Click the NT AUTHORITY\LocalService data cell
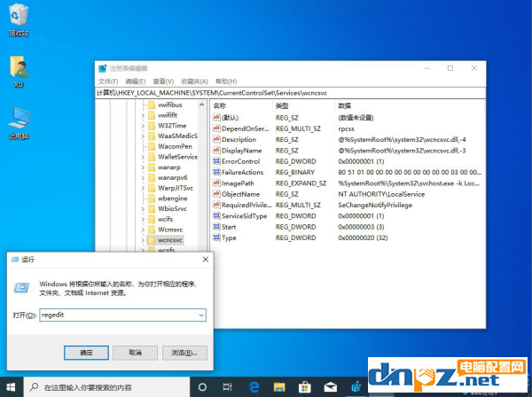532x397 pixels. click(x=381, y=194)
